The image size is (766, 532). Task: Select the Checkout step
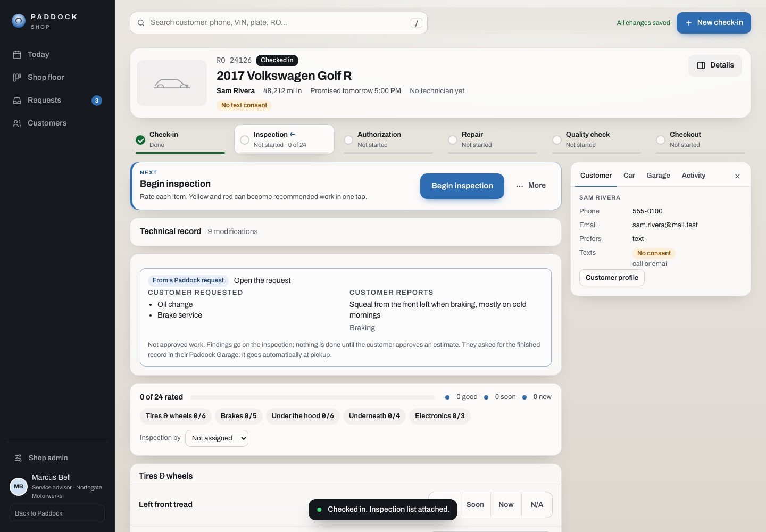(x=701, y=139)
